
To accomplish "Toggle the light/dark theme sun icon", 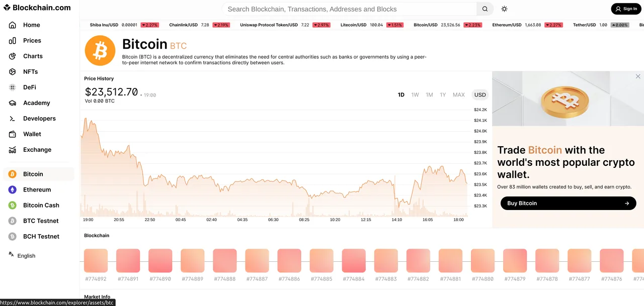I will click(504, 9).
